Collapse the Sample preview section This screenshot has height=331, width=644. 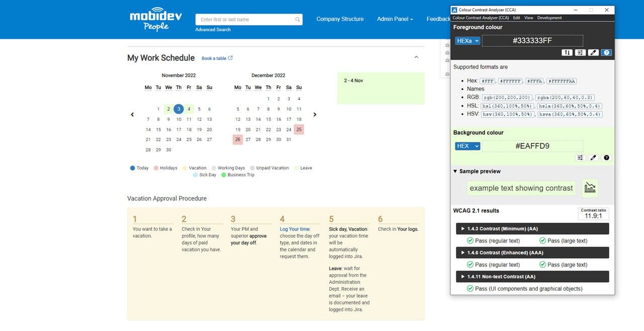[456, 171]
